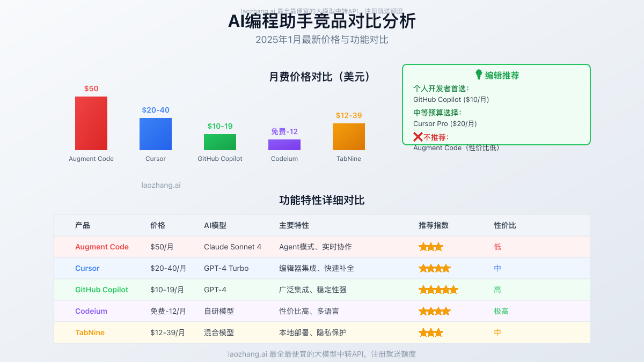
Task: Click the Codeium label under the purple bar
Action: tap(284, 159)
